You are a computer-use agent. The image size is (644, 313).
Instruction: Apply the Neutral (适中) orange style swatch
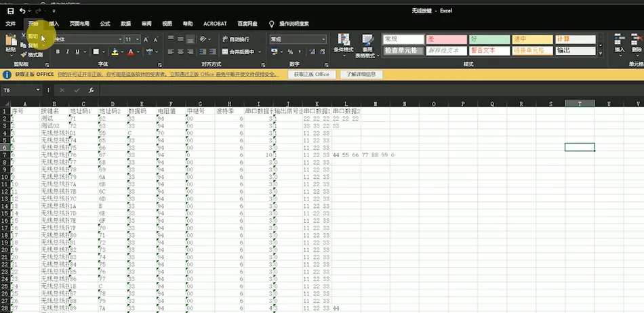[532, 39]
